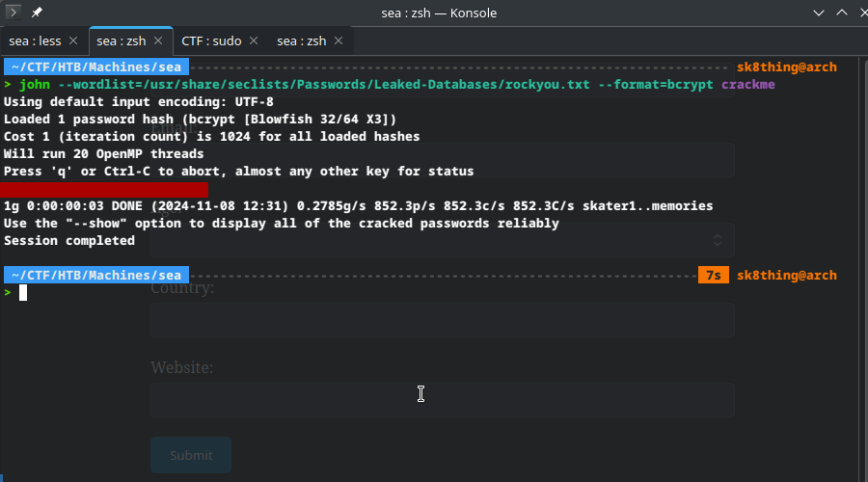Click the pin icon in the title bar
868x482 pixels.
pyautogui.click(x=37, y=13)
